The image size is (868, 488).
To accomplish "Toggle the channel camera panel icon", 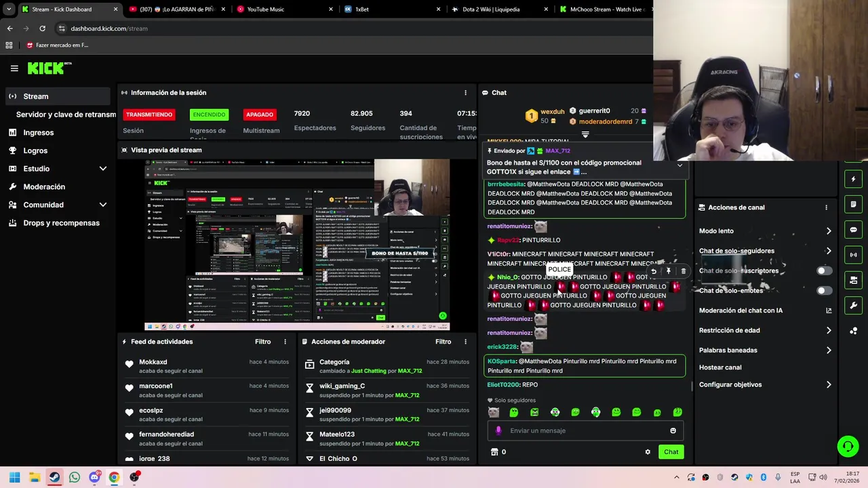I will click(853, 280).
